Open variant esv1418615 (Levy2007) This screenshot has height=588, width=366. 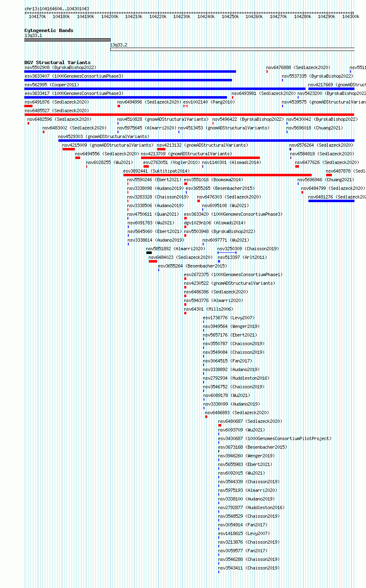[219, 537]
